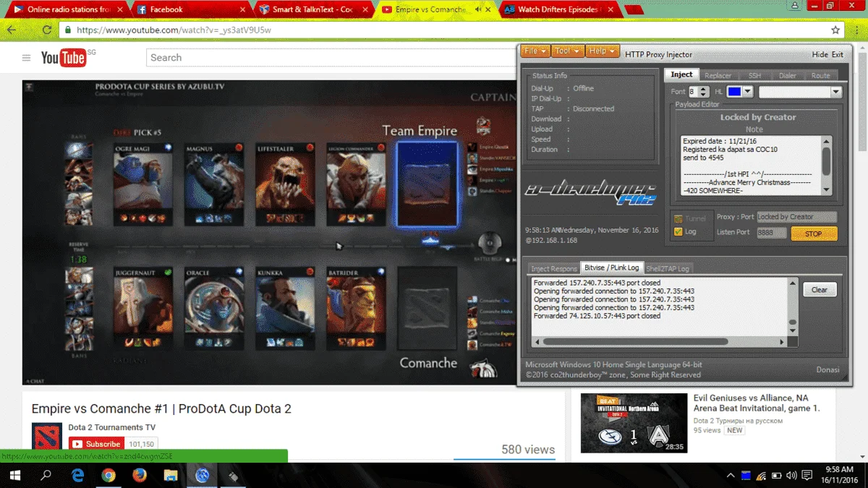This screenshot has height=488, width=868.
Task: Click Exit on the HTTP Proxy Injector
Action: (837, 54)
